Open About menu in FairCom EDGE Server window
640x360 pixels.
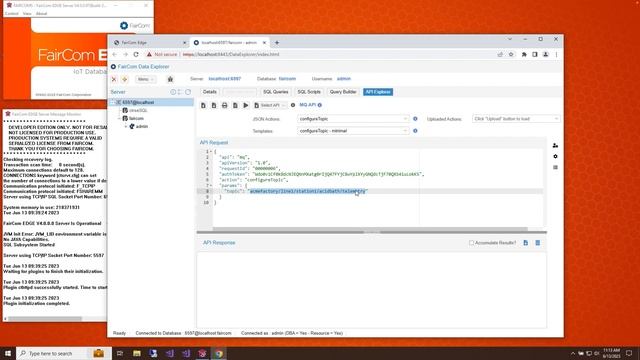pos(41,13)
